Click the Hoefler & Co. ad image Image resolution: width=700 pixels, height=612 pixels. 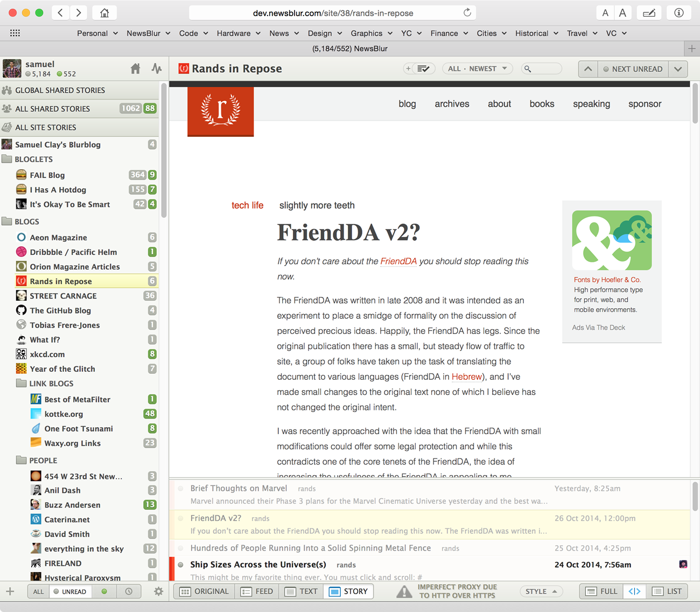(612, 240)
